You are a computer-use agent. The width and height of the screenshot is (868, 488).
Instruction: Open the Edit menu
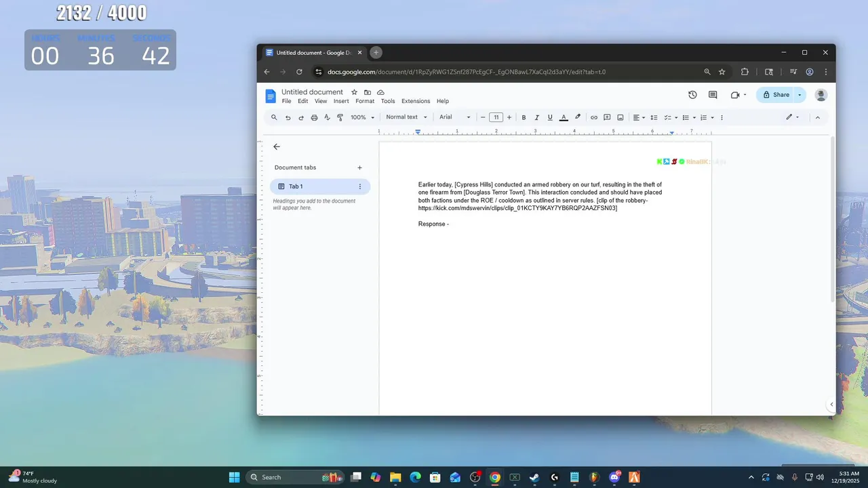[302, 101]
